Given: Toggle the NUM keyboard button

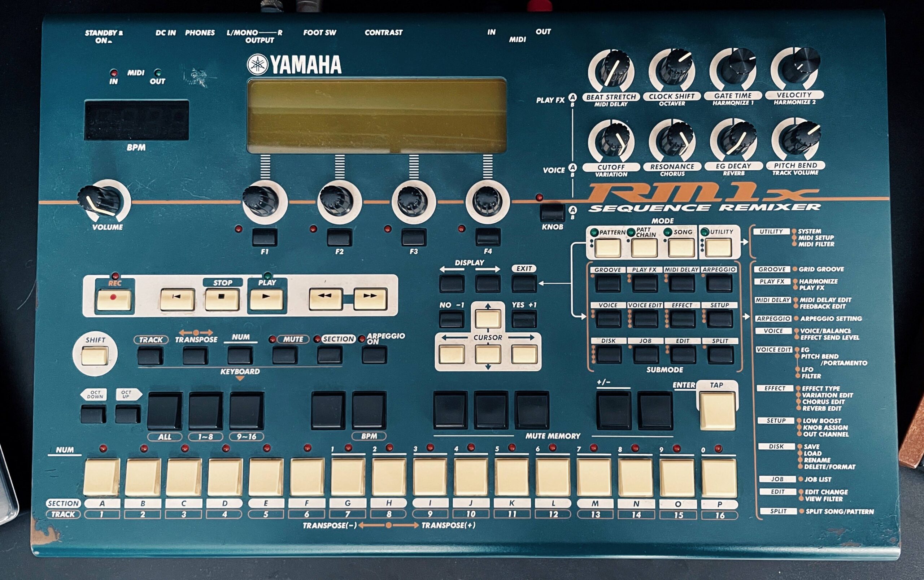Looking at the screenshot, I should click(240, 356).
